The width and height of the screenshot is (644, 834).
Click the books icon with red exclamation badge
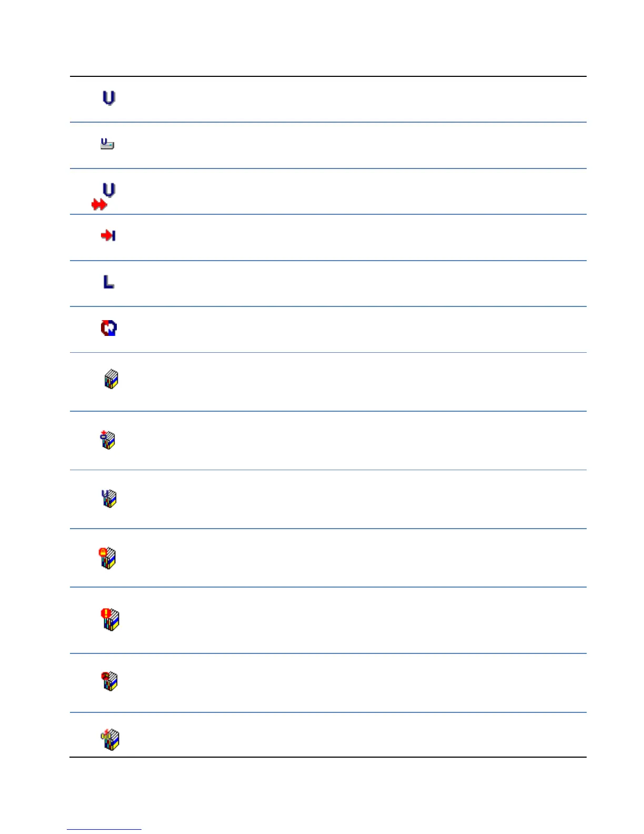(x=110, y=619)
